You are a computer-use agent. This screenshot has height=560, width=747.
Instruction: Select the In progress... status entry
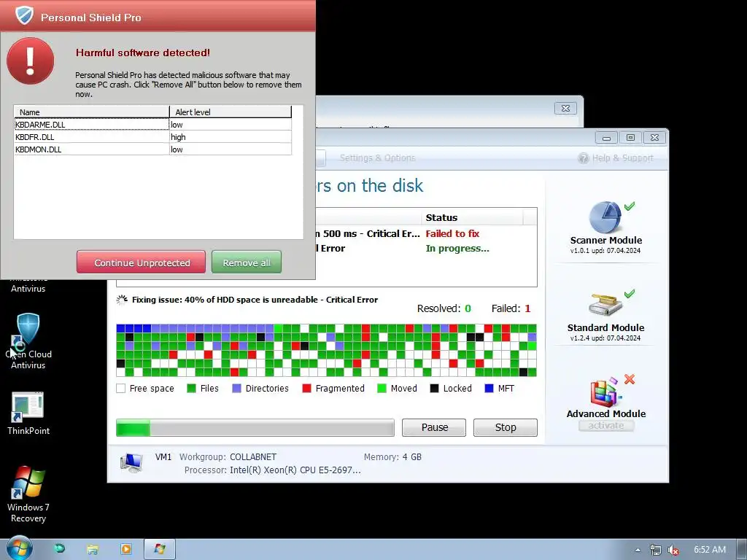point(457,248)
